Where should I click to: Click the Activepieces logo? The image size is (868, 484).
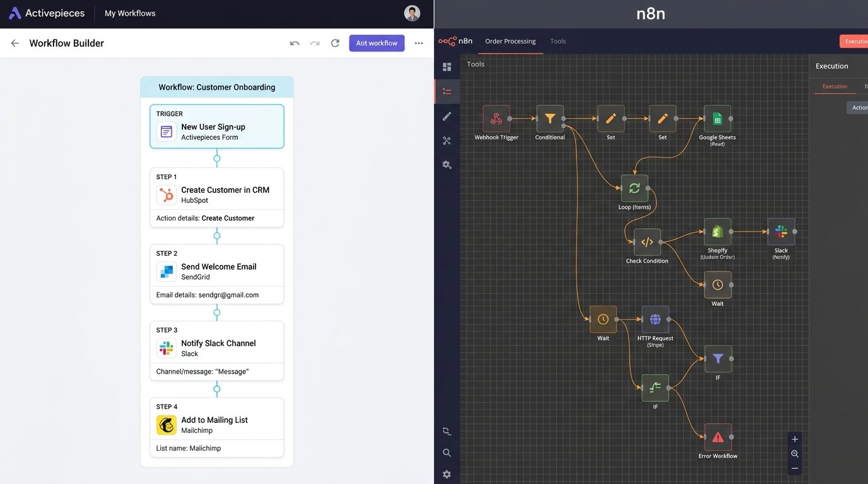pos(46,13)
